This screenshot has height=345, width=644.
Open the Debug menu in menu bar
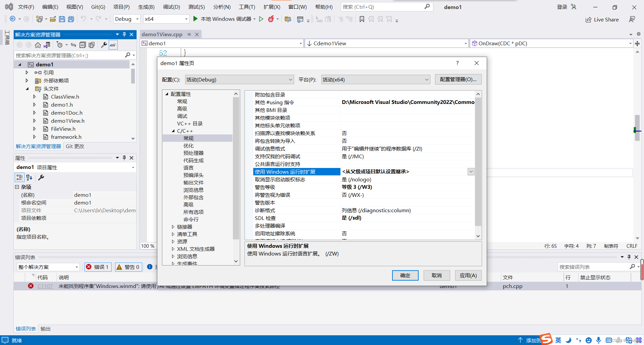click(171, 7)
